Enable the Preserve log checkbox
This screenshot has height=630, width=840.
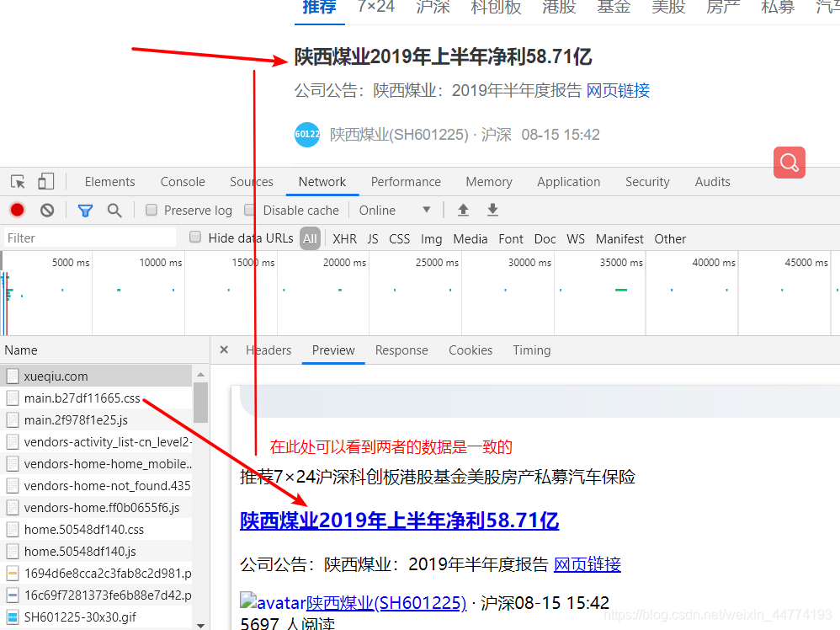pos(152,210)
